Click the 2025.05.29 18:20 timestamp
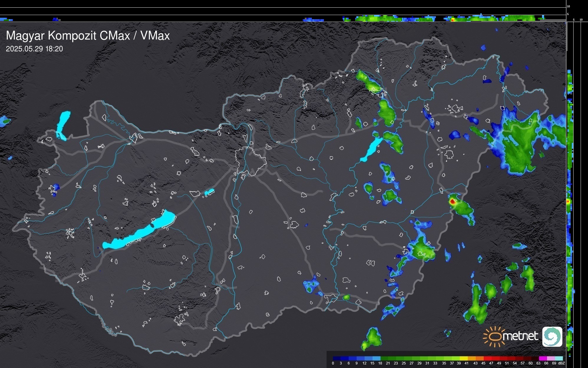 (x=34, y=49)
